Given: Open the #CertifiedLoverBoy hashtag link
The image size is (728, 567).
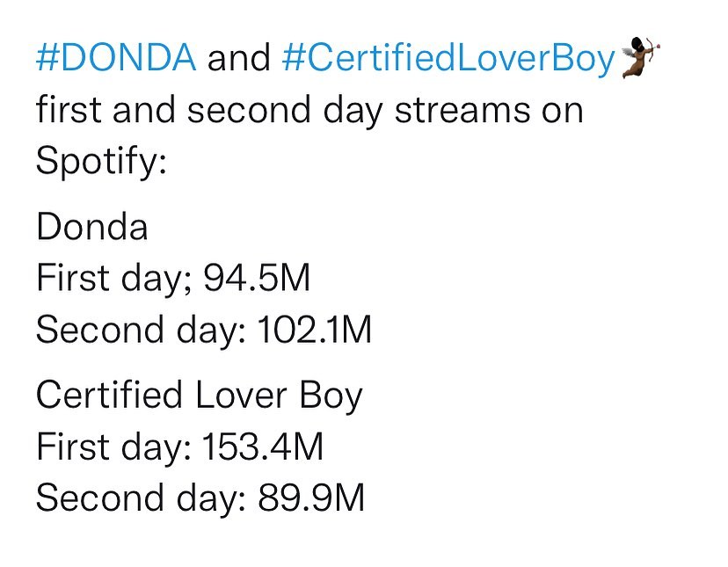Looking at the screenshot, I should pyautogui.click(x=448, y=59).
